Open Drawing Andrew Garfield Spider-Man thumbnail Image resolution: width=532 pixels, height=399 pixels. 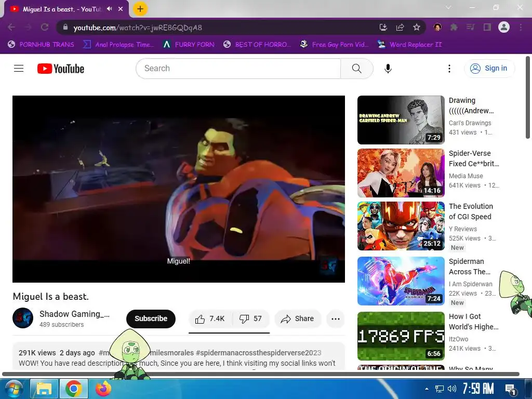401,120
